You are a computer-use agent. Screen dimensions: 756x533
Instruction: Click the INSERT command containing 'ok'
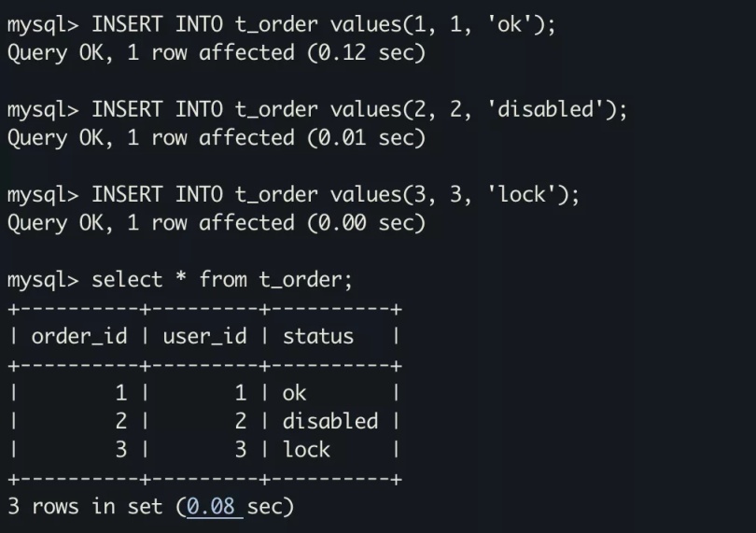coord(323,25)
